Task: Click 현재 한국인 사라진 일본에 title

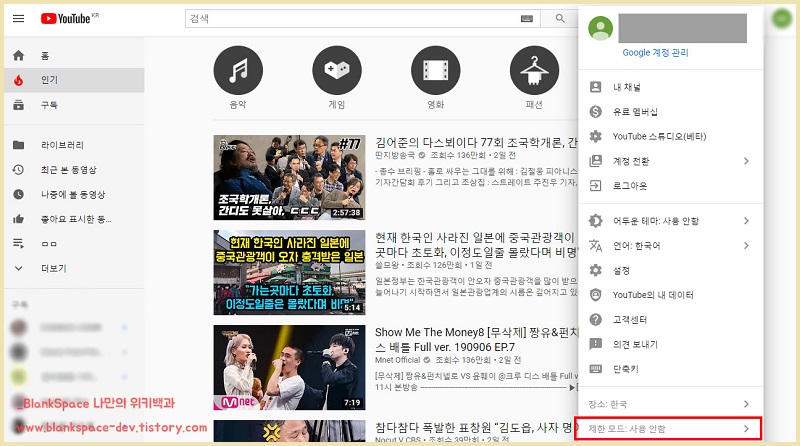Action: coord(477,245)
